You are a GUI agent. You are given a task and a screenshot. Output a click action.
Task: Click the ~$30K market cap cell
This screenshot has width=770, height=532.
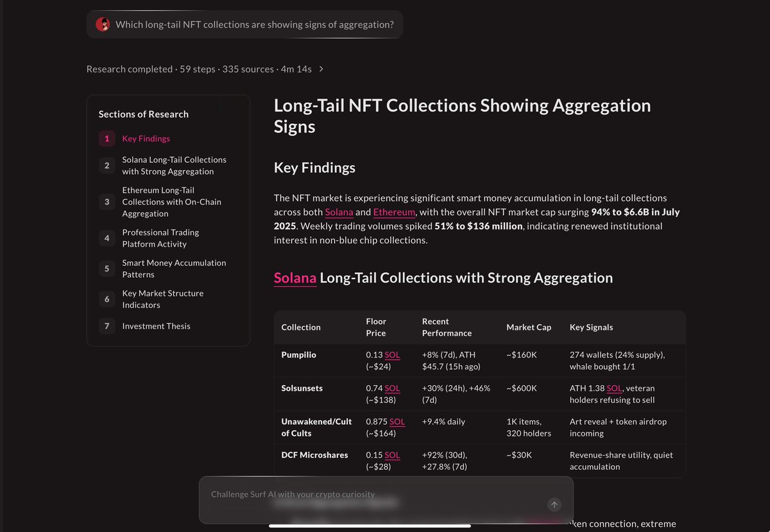(519, 455)
